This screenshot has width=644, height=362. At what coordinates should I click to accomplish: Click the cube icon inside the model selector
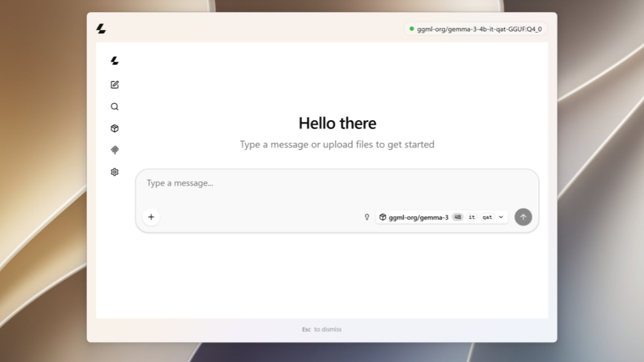382,217
